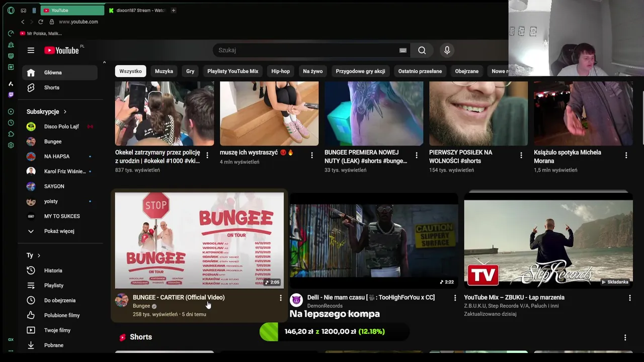Select the Na żywo filter chip
644x362 pixels.
[x=313, y=71]
